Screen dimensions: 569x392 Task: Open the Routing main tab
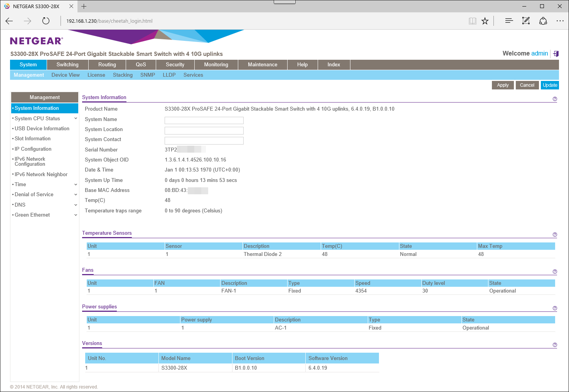tap(107, 65)
